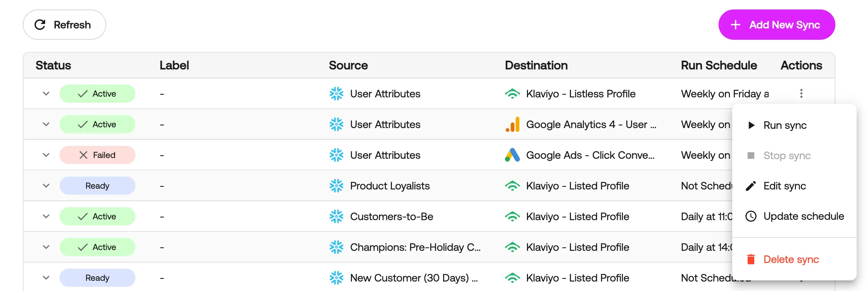Image resolution: width=868 pixels, height=291 pixels.
Task: Click the Active badge in the Customers-to-Be row
Action: 97,216
